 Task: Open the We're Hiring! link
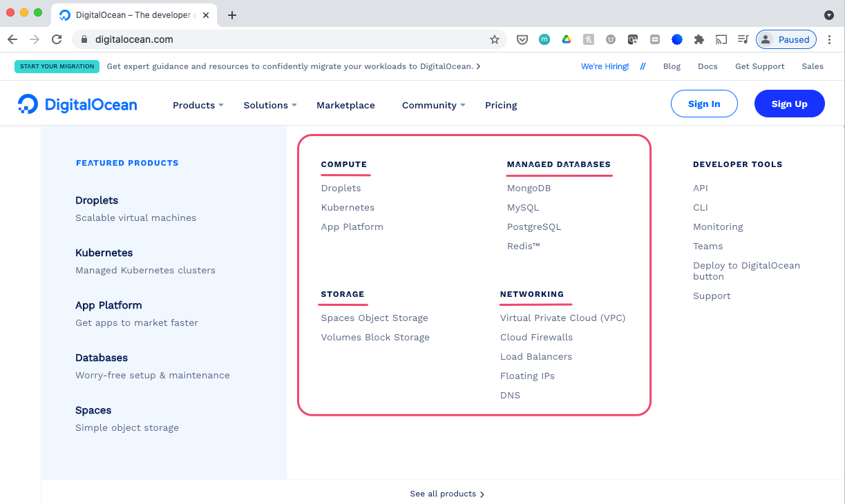coord(605,66)
